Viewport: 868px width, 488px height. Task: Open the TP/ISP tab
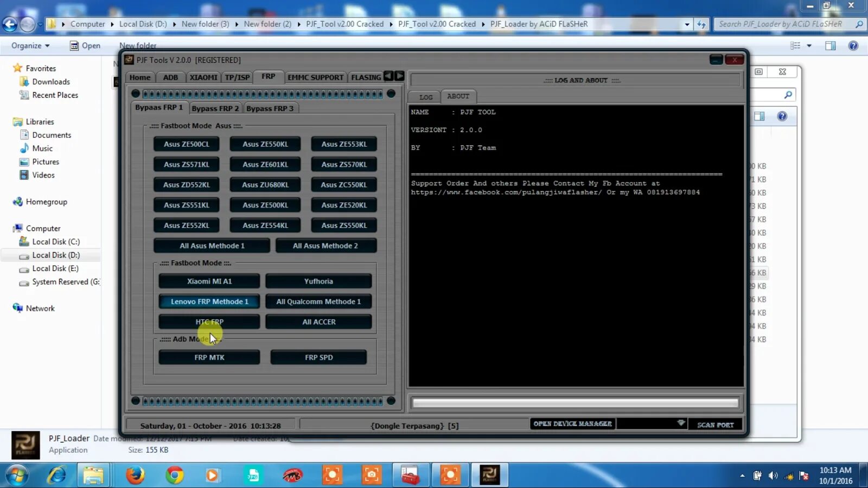237,78
